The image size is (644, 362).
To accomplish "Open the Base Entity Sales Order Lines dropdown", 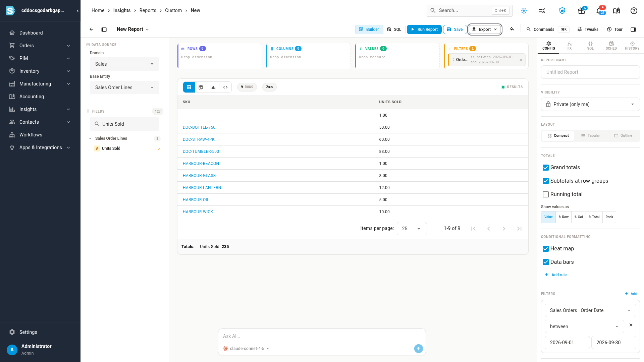I will [124, 87].
